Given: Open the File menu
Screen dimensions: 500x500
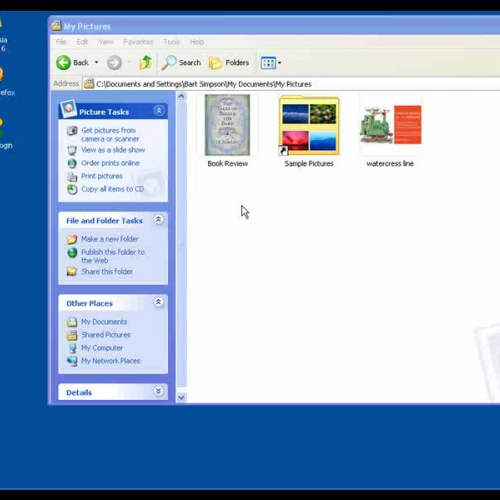Looking at the screenshot, I should (x=61, y=42).
